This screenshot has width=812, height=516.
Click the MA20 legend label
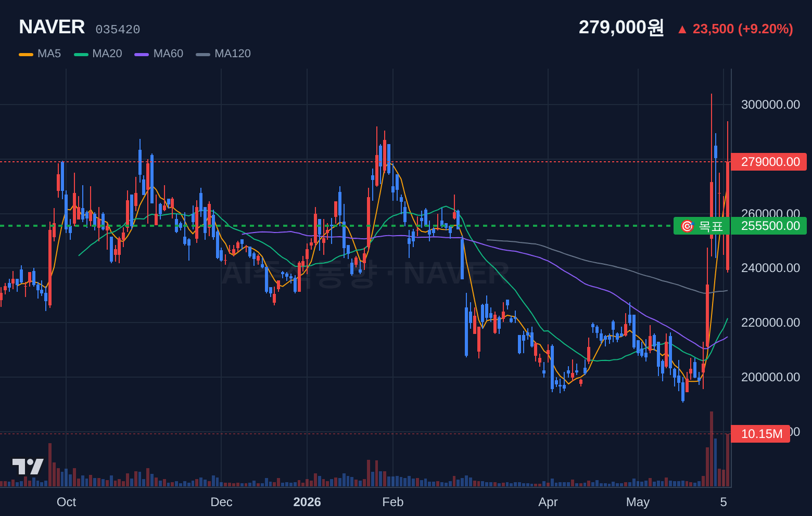pyautogui.click(x=107, y=54)
